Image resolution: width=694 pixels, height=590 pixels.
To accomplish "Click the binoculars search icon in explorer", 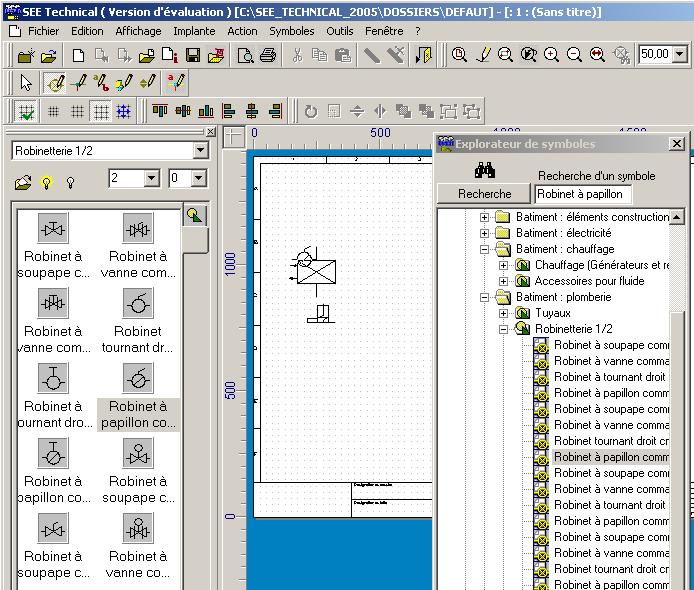I will pyautogui.click(x=485, y=170).
